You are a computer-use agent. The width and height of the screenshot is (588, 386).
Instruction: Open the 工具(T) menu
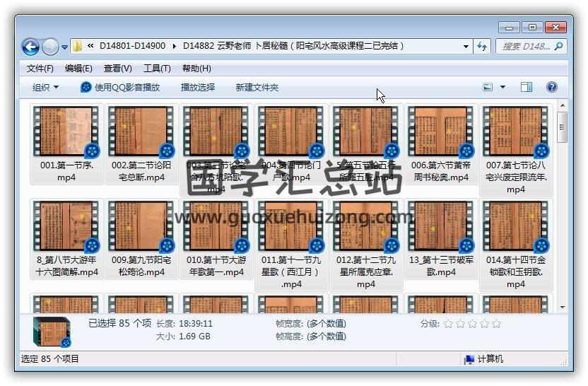click(156, 69)
